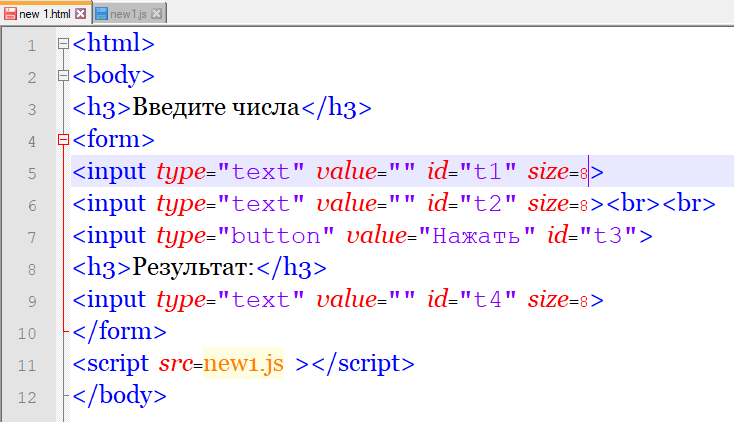Click the blue saved disk icon on new1.js

101,13
